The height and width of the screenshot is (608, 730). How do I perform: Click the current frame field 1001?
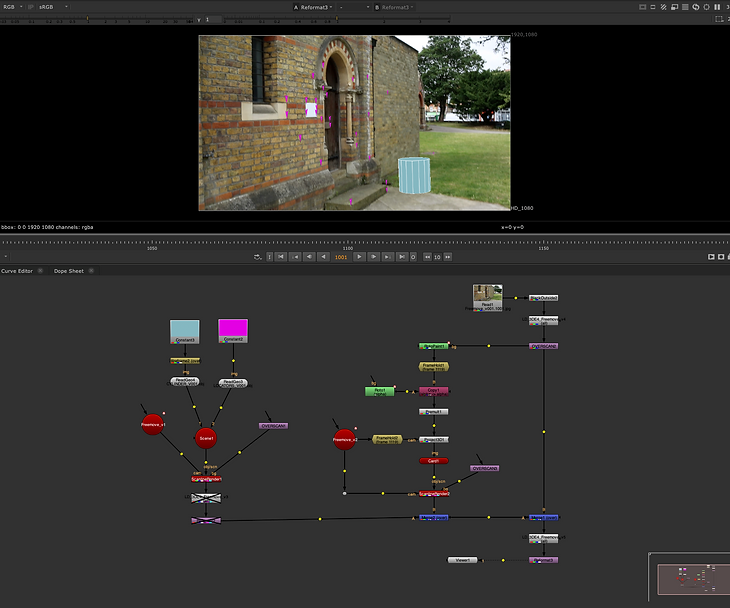(341, 257)
